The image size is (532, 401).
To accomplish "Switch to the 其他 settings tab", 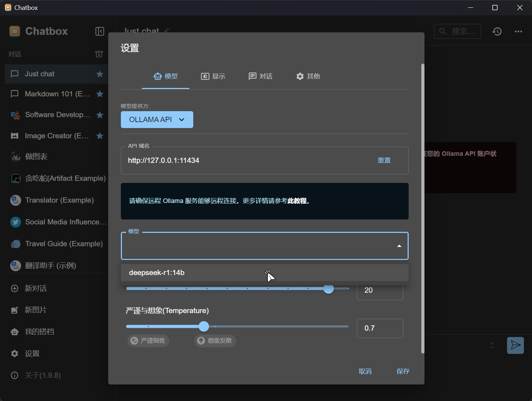I will pos(308,76).
